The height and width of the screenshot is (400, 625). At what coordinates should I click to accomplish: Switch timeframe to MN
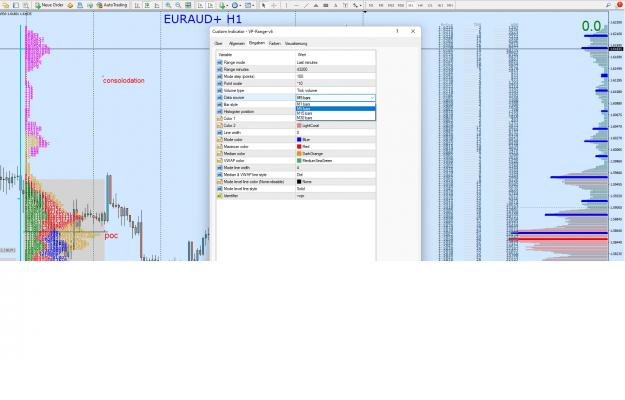tap(450, 5)
